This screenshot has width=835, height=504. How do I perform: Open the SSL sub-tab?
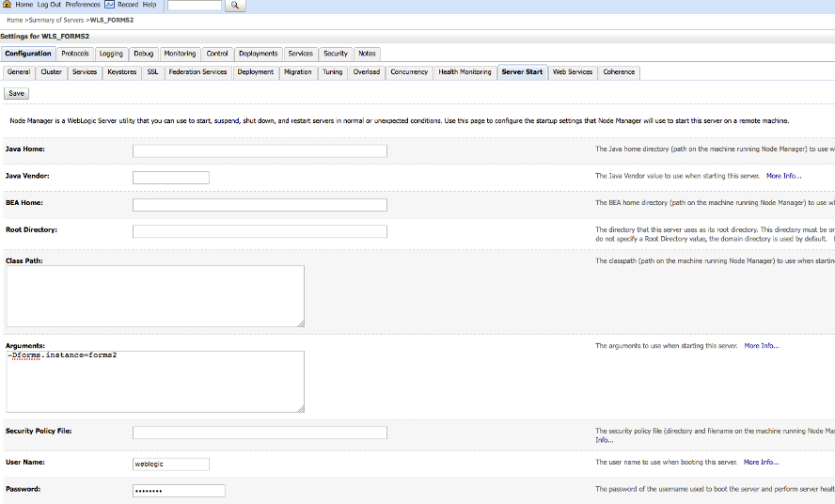coord(153,72)
